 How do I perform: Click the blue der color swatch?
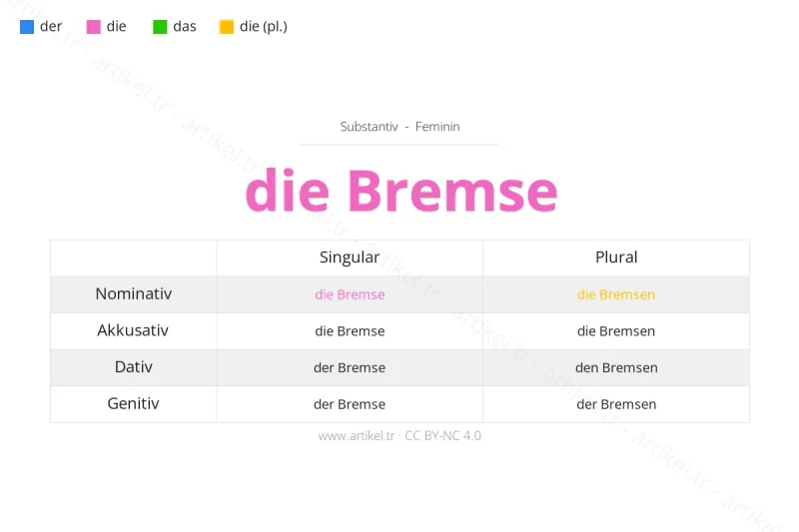pos(27,27)
